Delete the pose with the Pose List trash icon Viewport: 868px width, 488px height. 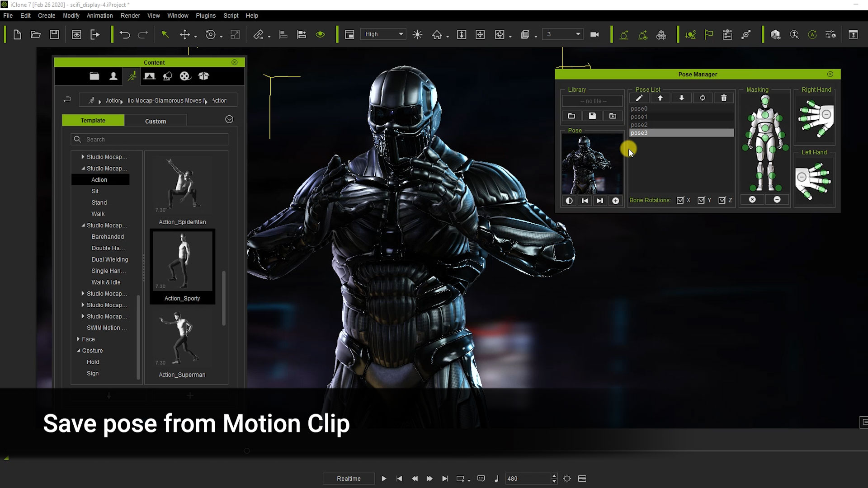[723, 98]
